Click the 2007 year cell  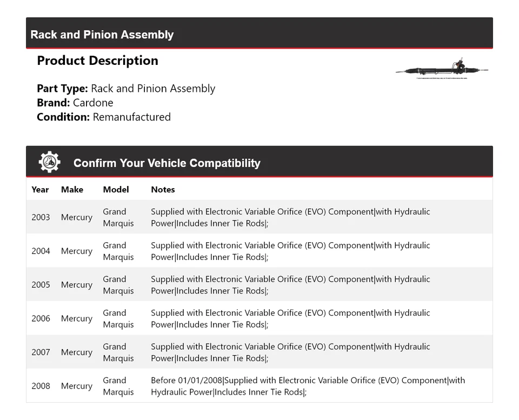coord(41,352)
